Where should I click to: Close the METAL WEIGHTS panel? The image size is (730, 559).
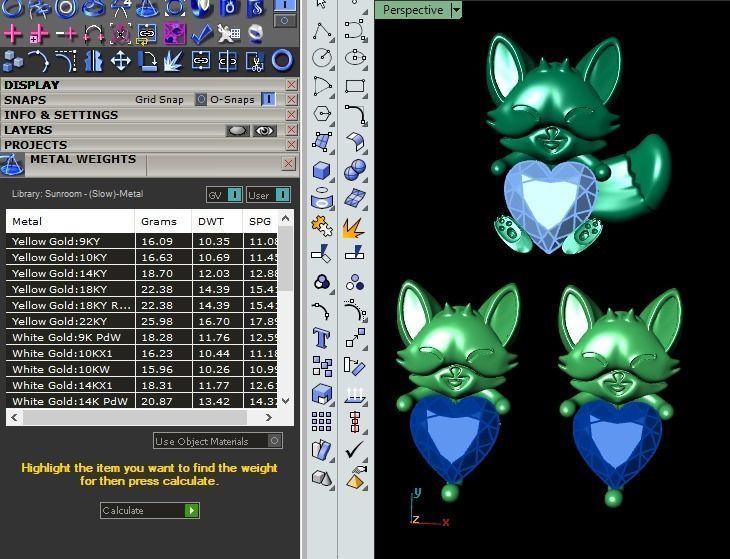point(289,163)
